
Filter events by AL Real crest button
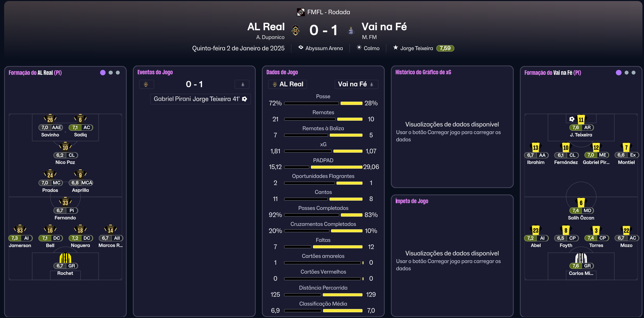(x=146, y=84)
